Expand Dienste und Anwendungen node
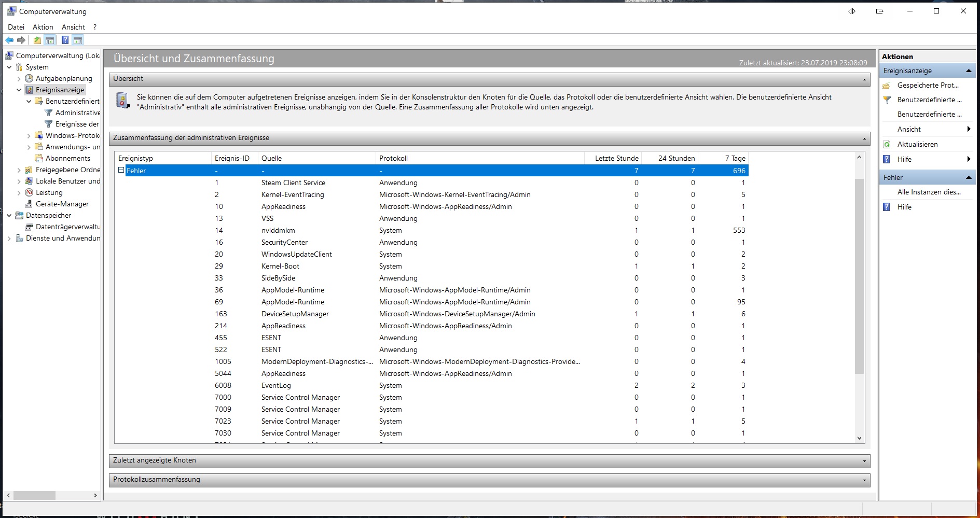The image size is (980, 518). point(9,239)
